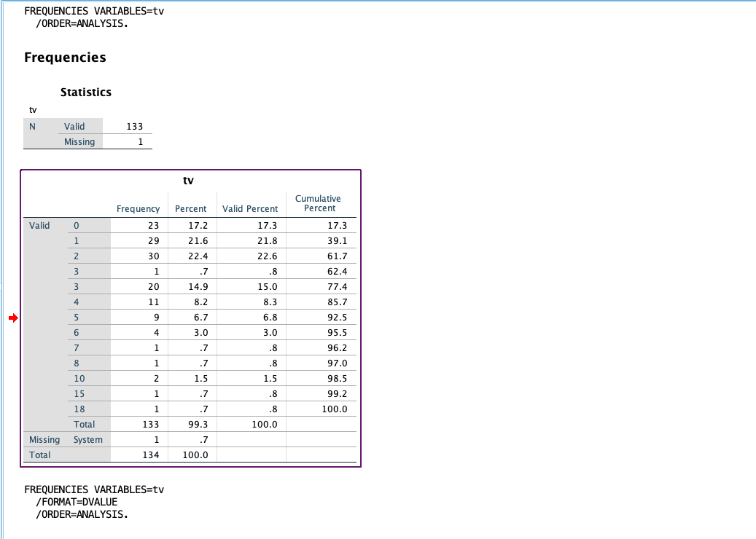This screenshot has height=539, width=756.
Task: Select the Frequency column header
Action: click(139, 208)
